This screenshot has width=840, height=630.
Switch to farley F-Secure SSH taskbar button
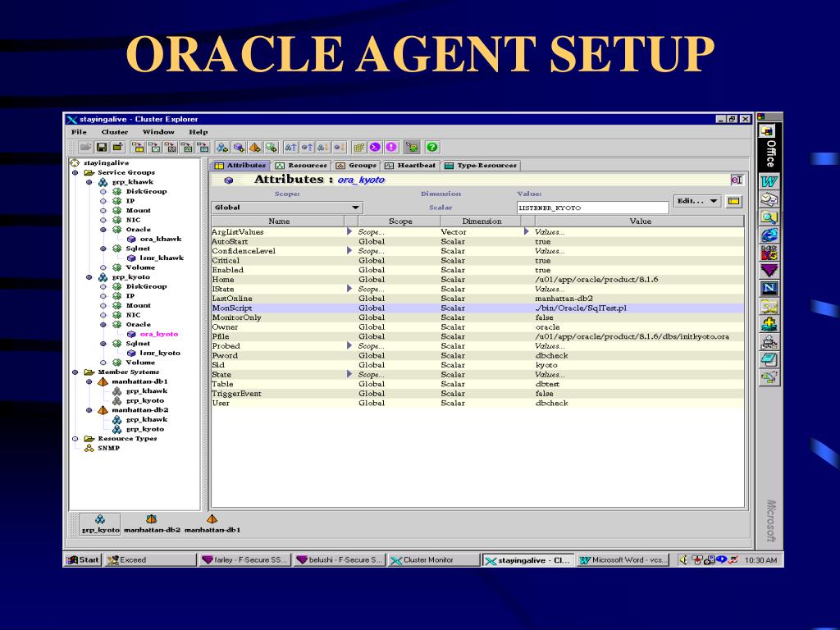pos(245,559)
